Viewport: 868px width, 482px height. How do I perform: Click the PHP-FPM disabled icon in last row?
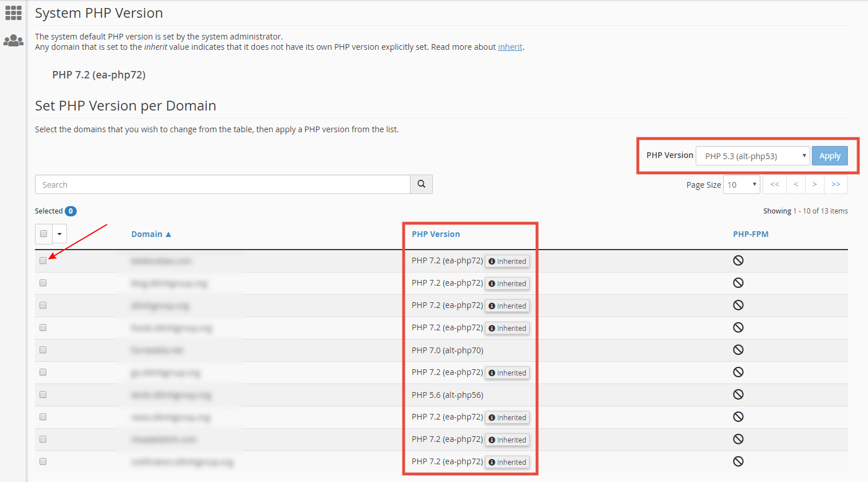(x=738, y=461)
